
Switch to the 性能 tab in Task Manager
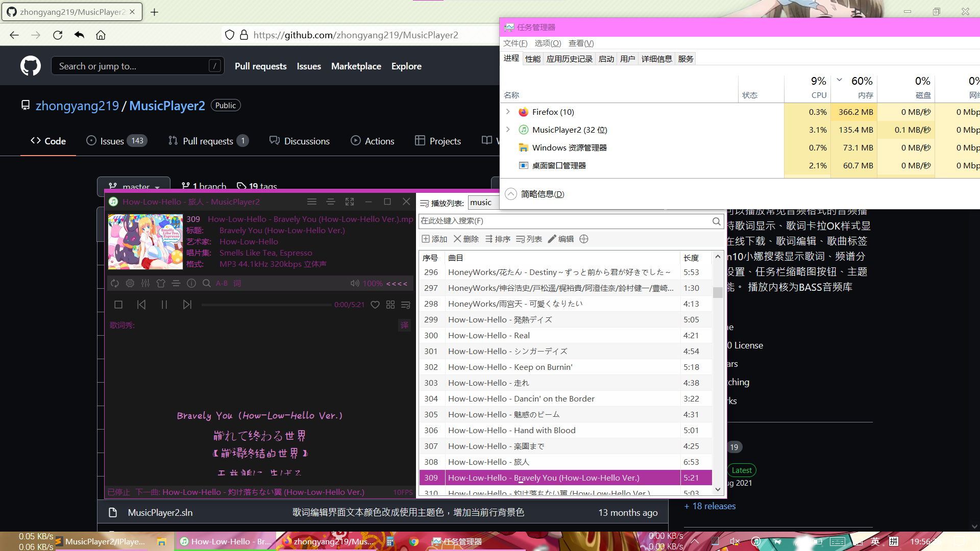[532, 58]
